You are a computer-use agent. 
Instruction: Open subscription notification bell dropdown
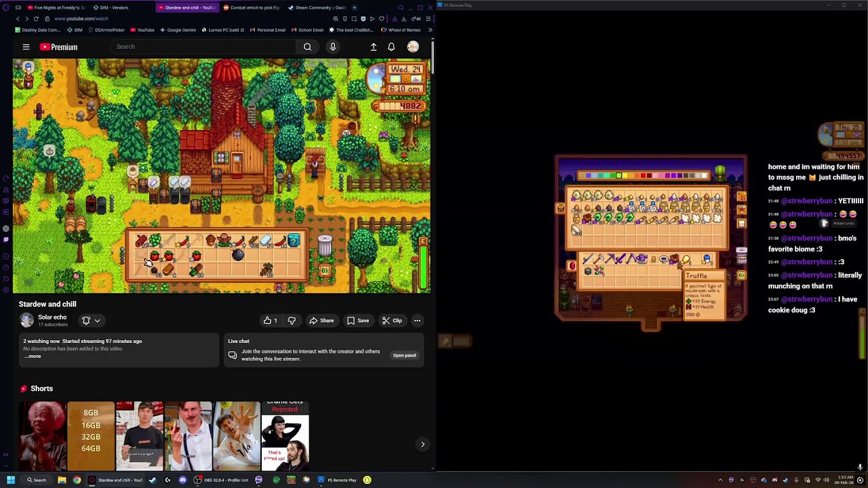pyautogui.click(x=91, y=321)
